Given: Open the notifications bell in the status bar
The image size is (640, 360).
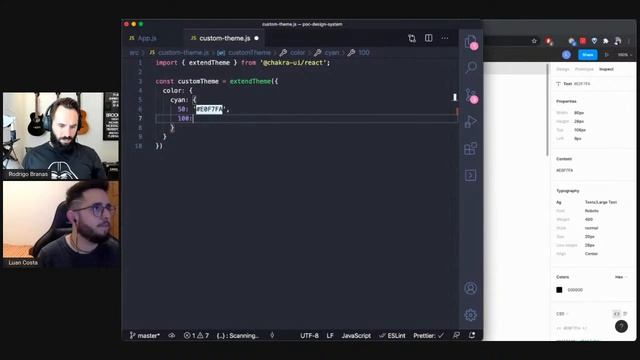Looking at the screenshot, I should pos(472,335).
